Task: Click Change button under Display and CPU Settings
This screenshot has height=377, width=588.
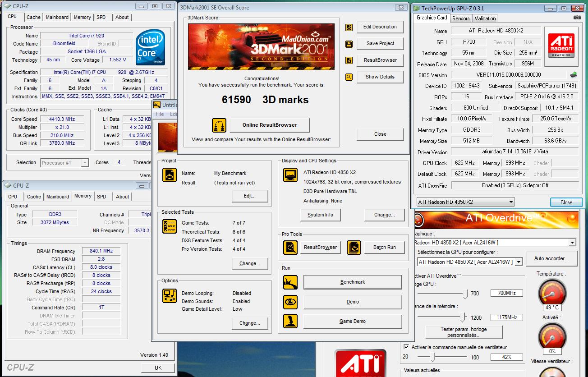Action: pos(384,215)
